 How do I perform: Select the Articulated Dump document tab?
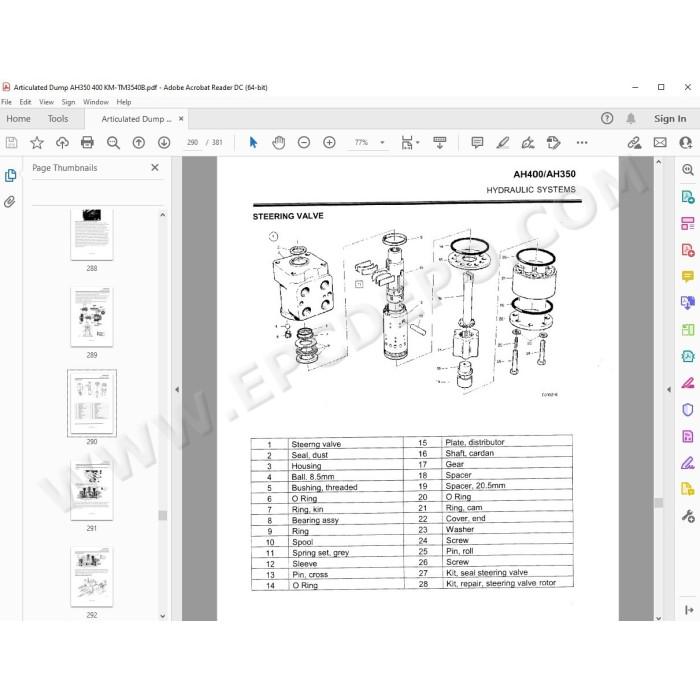pyautogui.click(x=136, y=119)
